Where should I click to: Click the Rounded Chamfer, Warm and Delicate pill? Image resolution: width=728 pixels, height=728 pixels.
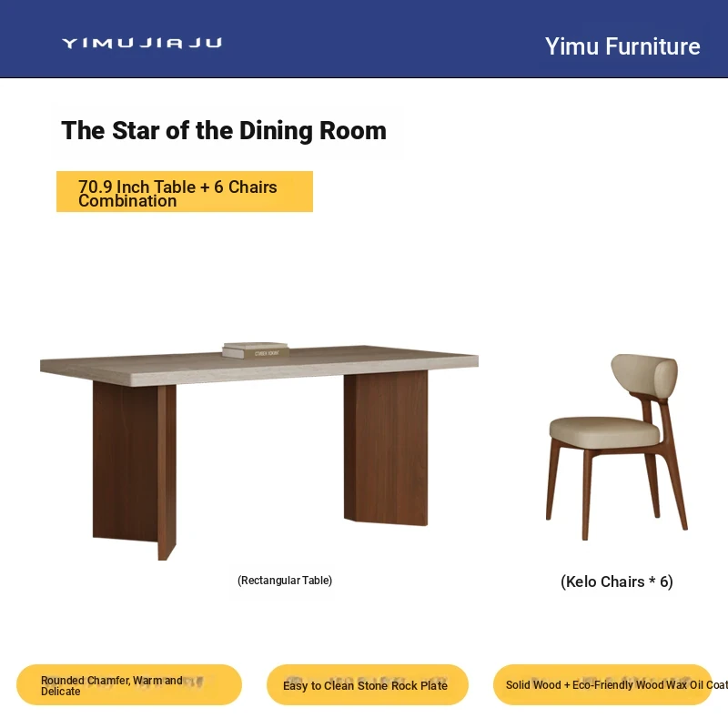tap(129, 685)
